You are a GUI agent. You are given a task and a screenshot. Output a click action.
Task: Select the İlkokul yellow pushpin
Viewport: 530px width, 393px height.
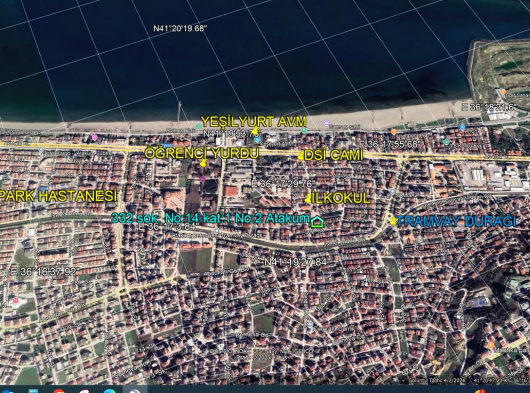(x=308, y=199)
